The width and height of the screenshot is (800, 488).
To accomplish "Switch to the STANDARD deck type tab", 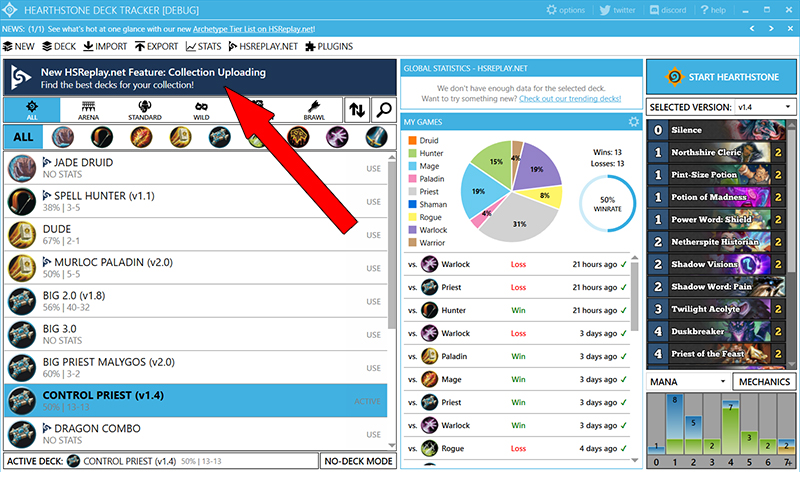I will 145,110.
